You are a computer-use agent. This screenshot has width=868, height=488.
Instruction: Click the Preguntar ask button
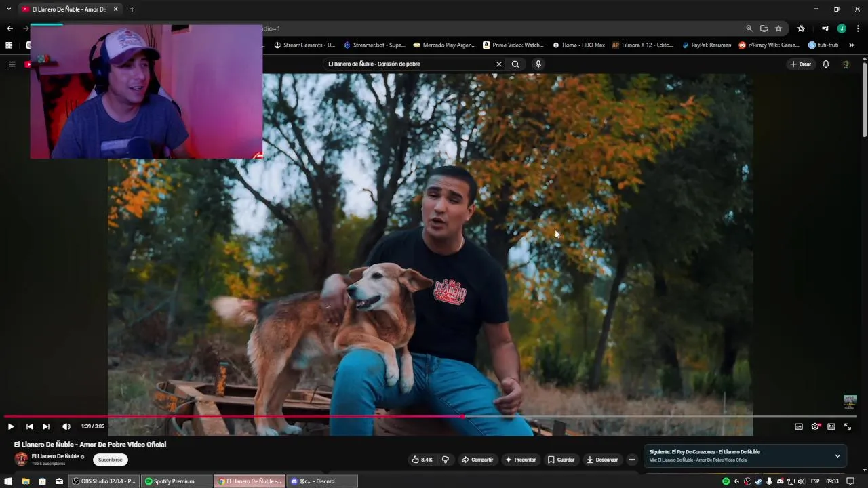pos(520,460)
